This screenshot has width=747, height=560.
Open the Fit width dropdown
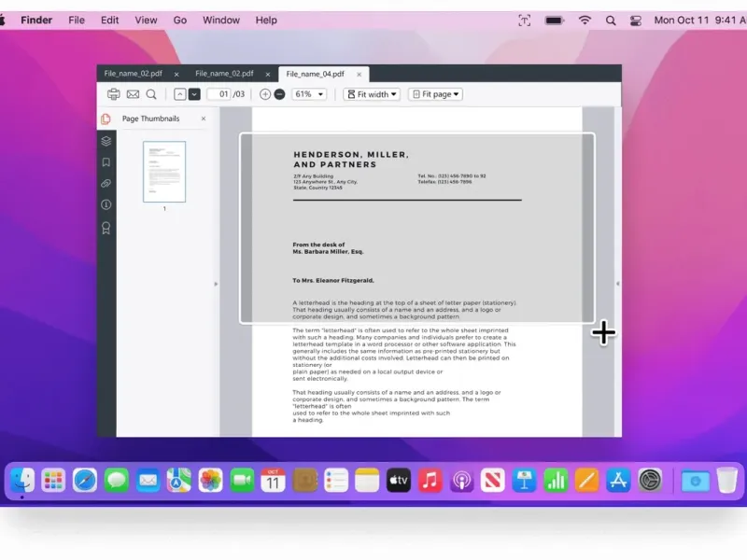(372, 94)
